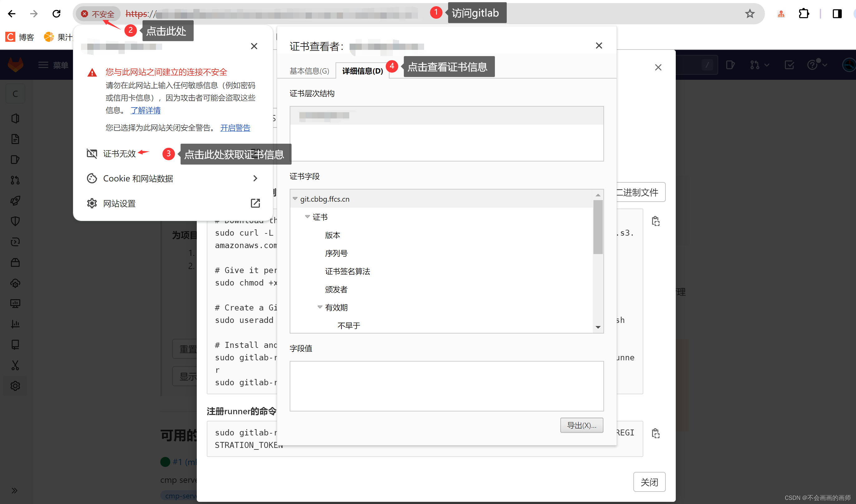
Task: Open the Wiki icon in the sidebar
Action: point(15,345)
